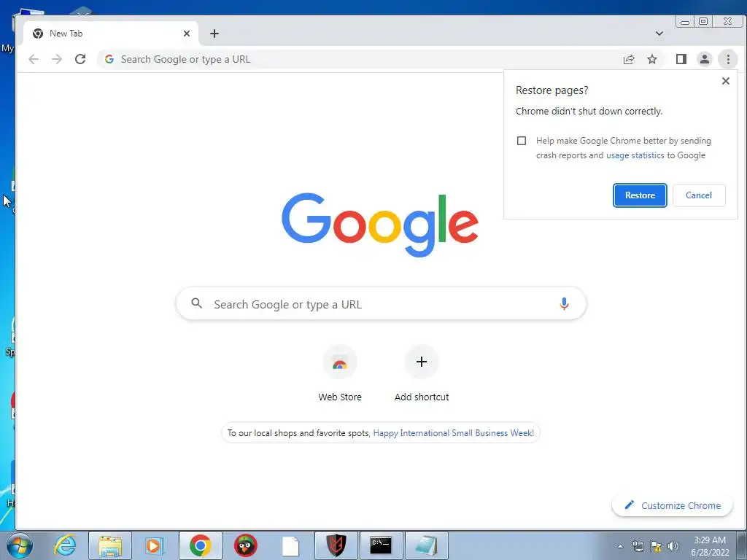Viewport: 747px width, 560px height.
Task: Open the notepad taskbar icon
Action: coord(426,545)
